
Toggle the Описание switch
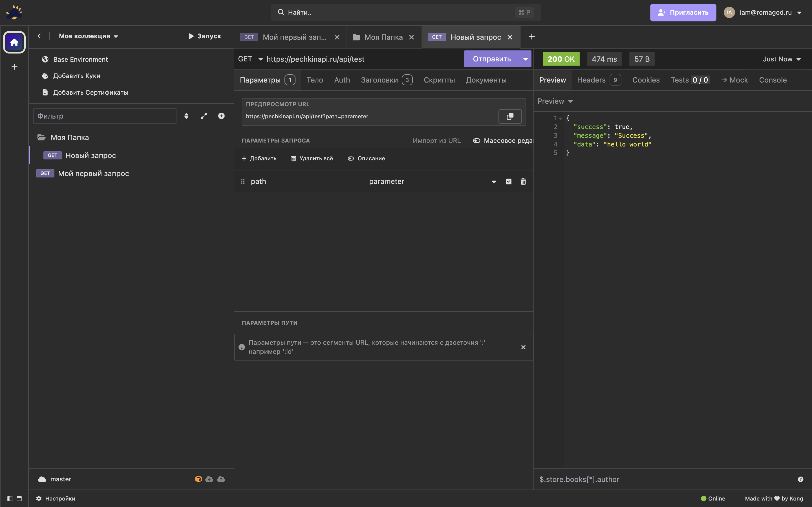coord(351,158)
